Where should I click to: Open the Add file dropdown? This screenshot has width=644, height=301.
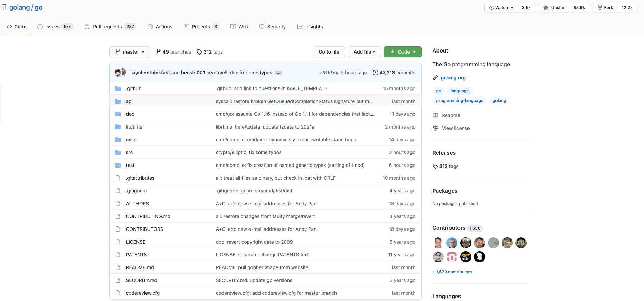tap(364, 52)
